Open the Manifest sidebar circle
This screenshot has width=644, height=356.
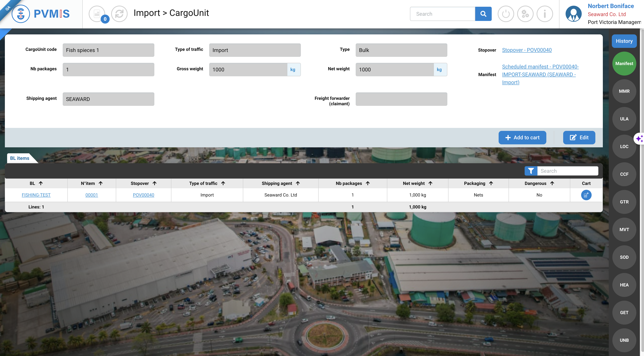point(624,63)
